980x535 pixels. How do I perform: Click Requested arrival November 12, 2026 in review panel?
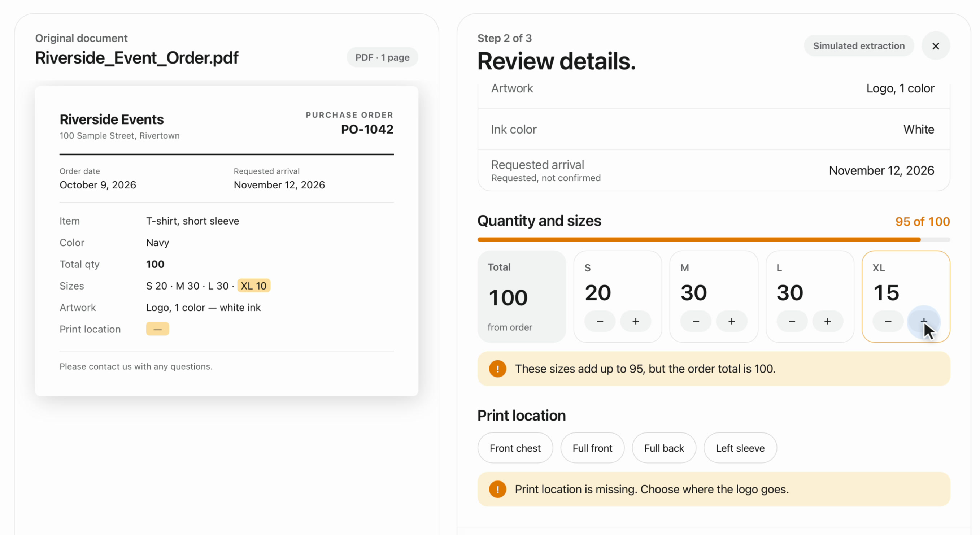pos(881,170)
